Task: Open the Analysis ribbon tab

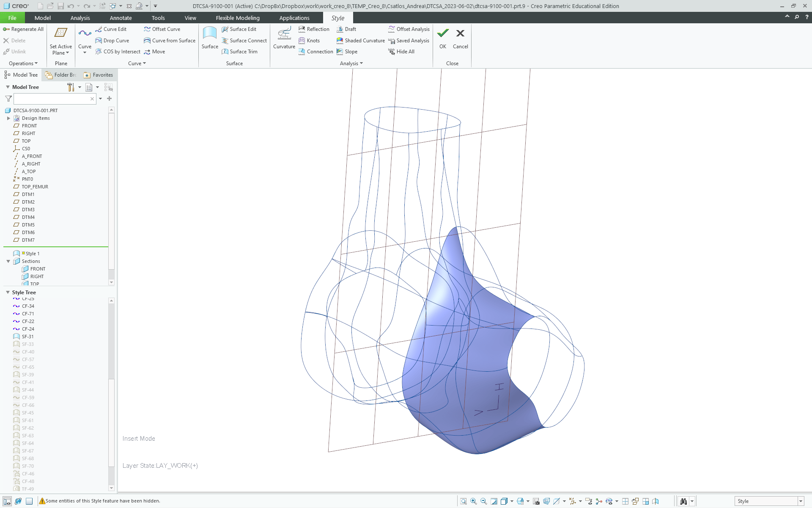Action: point(80,18)
